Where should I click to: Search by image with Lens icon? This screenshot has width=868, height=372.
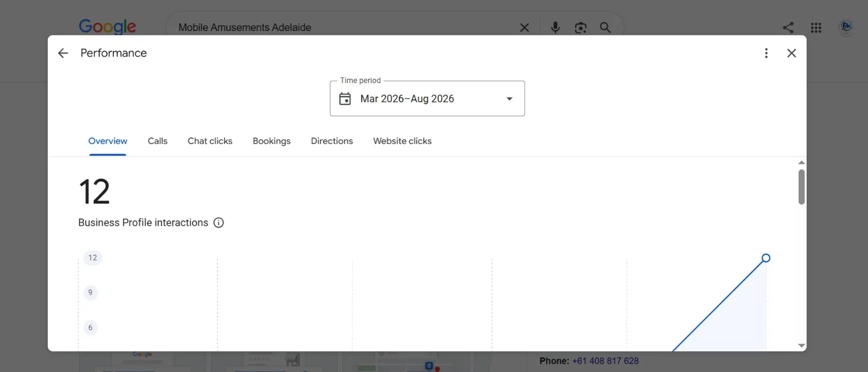[580, 28]
